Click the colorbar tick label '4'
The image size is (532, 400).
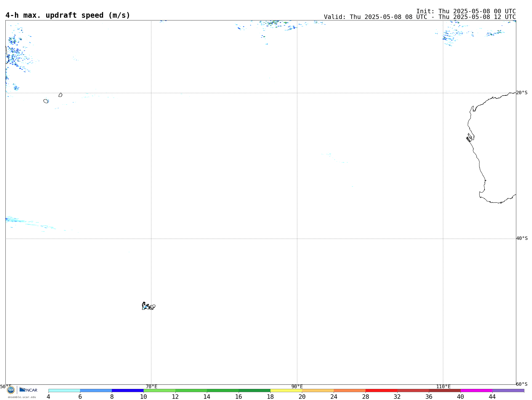point(49,397)
